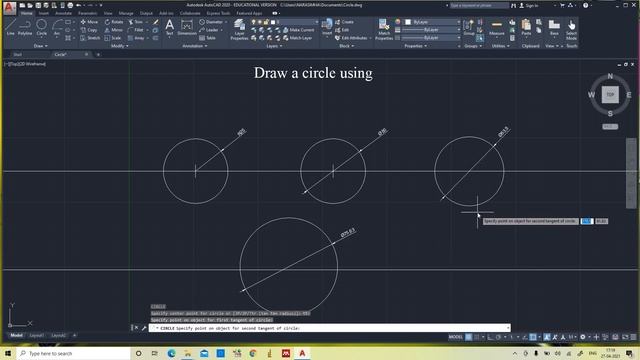Switch to the Start file tab
The width and height of the screenshot is (640, 360).
(18, 54)
